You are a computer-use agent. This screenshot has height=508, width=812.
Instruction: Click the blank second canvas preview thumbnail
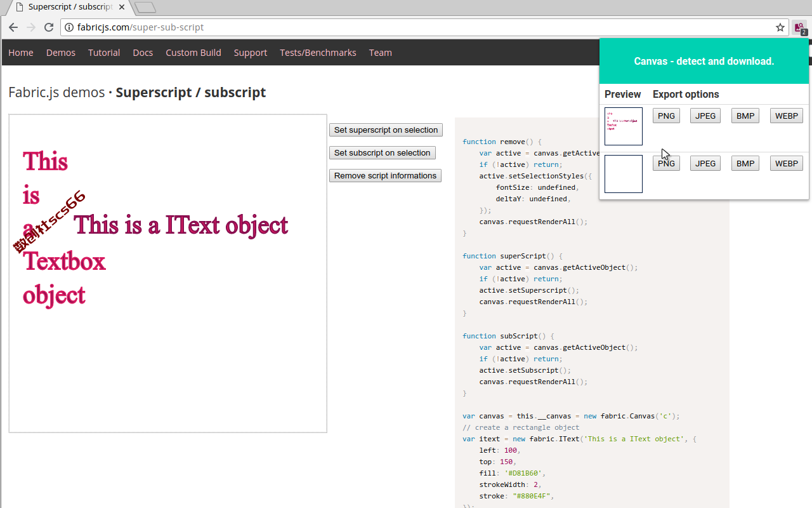point(624,174)
